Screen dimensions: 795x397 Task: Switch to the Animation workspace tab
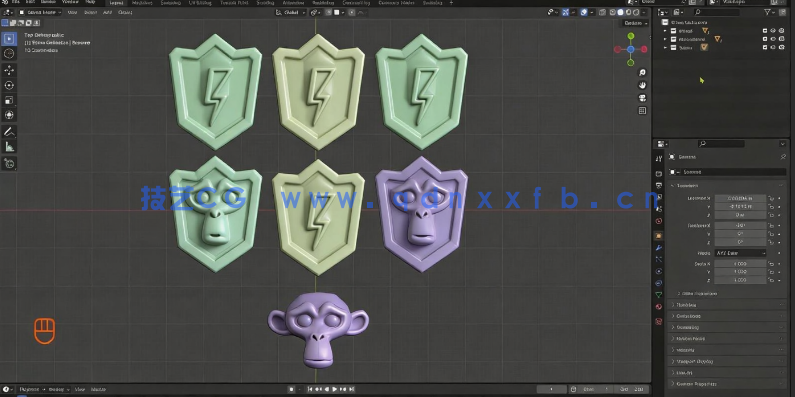[x=294, y=3]
